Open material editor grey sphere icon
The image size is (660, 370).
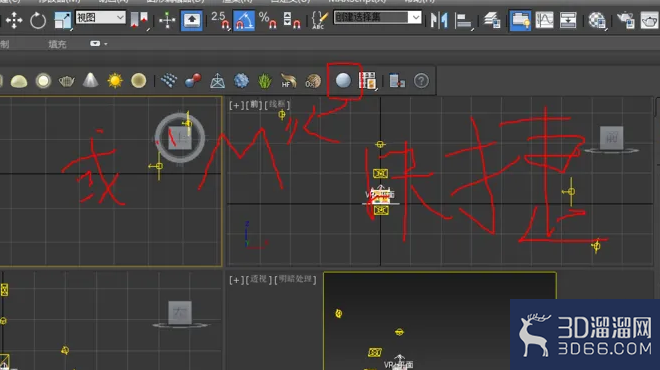[343, 80]
